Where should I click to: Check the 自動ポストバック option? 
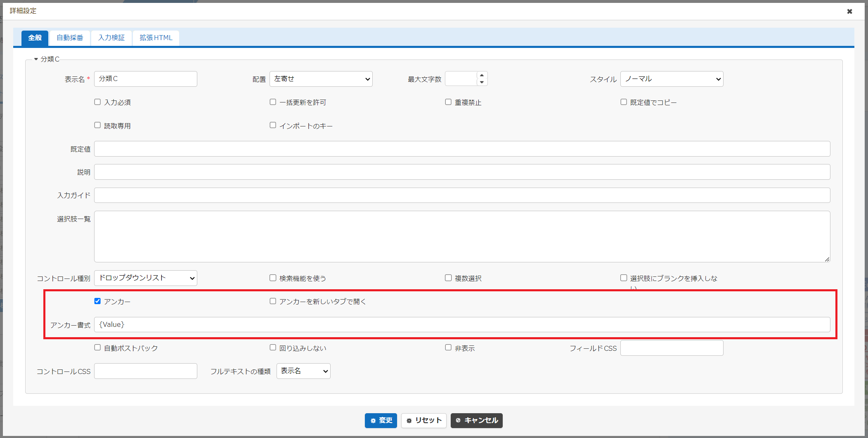pyautogui.click(x=97, y=347)
